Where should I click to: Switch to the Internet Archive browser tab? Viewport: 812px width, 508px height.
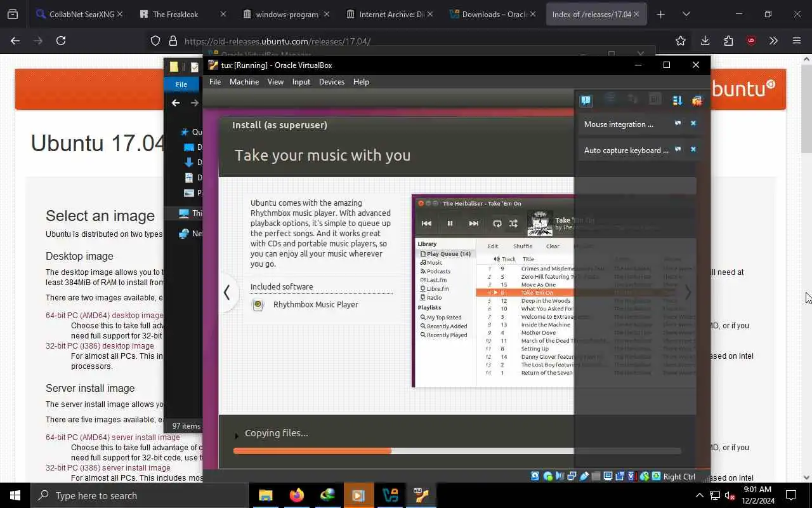(x=388, y=14)
